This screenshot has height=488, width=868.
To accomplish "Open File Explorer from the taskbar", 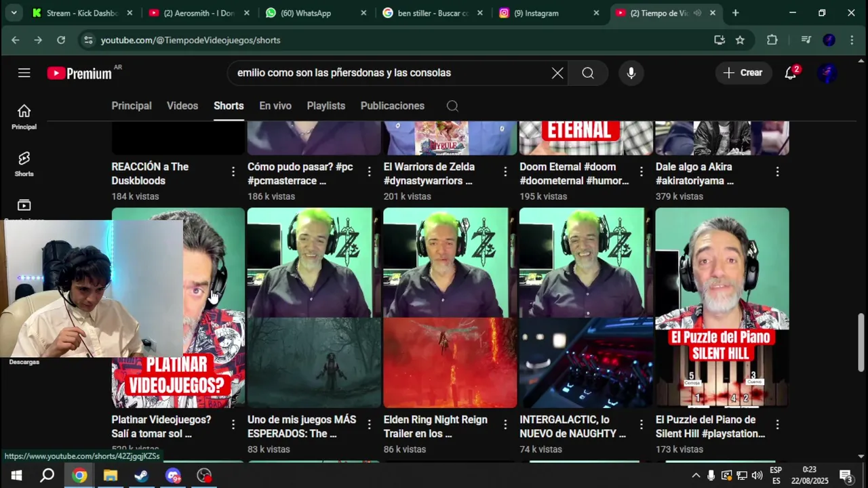I will [x=111, y=475].
